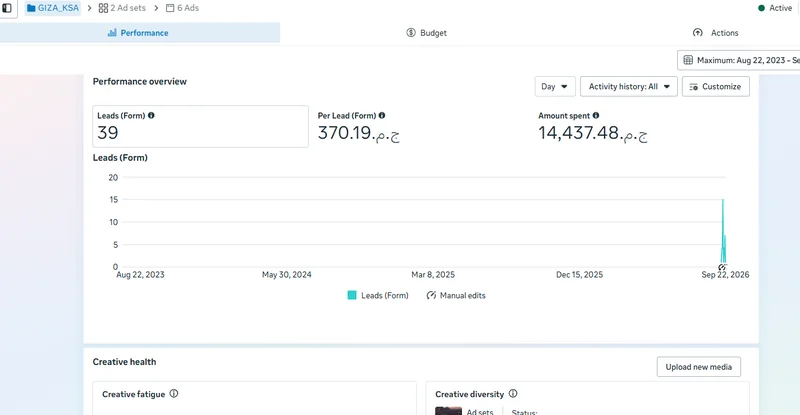
Task: Click the Actions upload-arrow icon
Action: pyautogui.click(x=697, y=33)
